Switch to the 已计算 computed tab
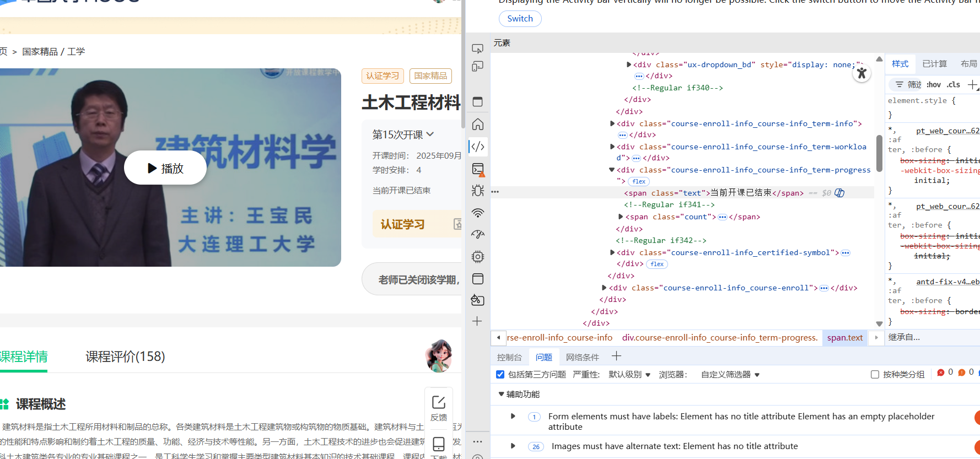Screen dimensions: 980x459 click(935, 64)
